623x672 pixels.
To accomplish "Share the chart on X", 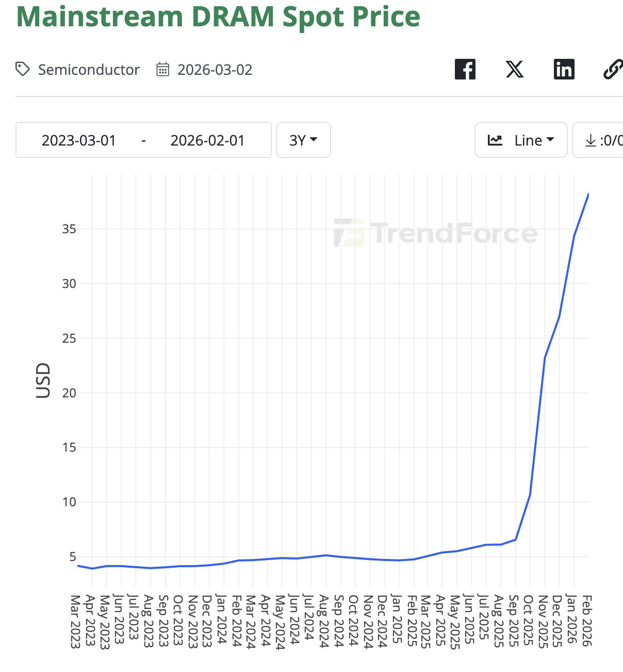I will (514, 69).
